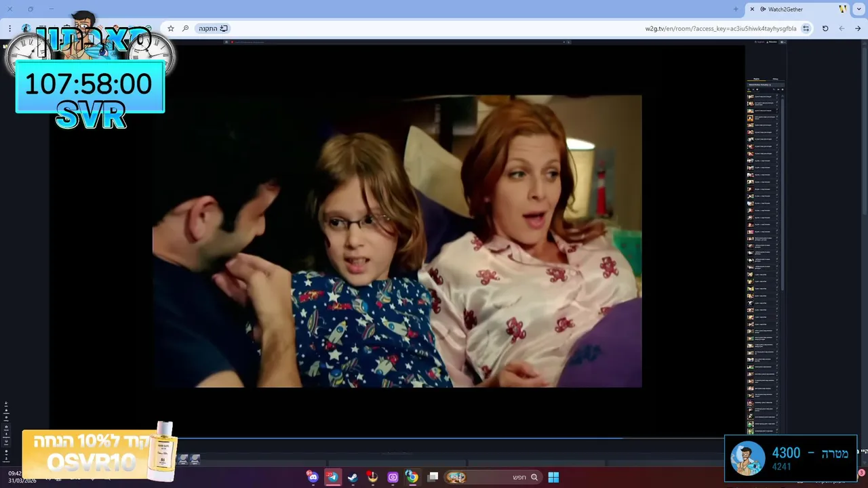The image size is (868, 488).
Task: Select the Watch2Gether browser tab
Action: (x=798, y=9)
